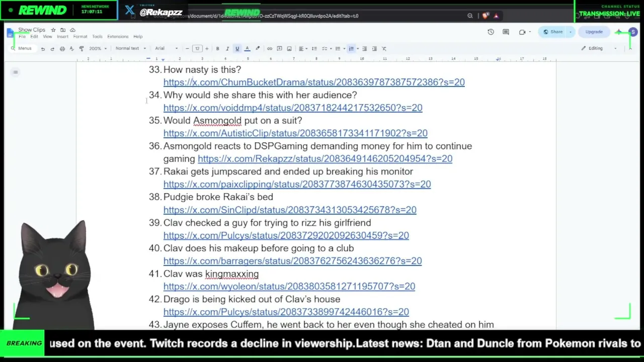Collapse the toolbar with the up chevron

630,48
